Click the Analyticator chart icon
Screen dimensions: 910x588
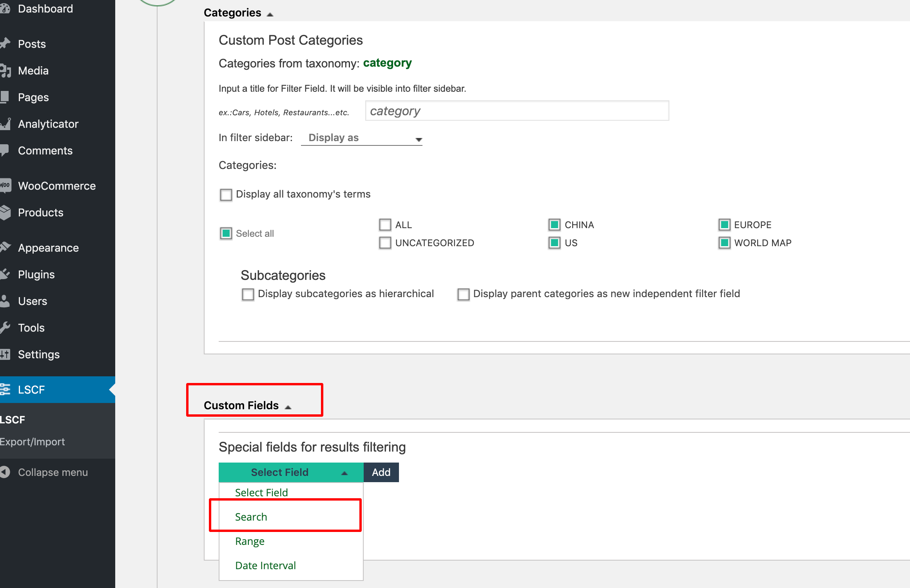(5, 124)
